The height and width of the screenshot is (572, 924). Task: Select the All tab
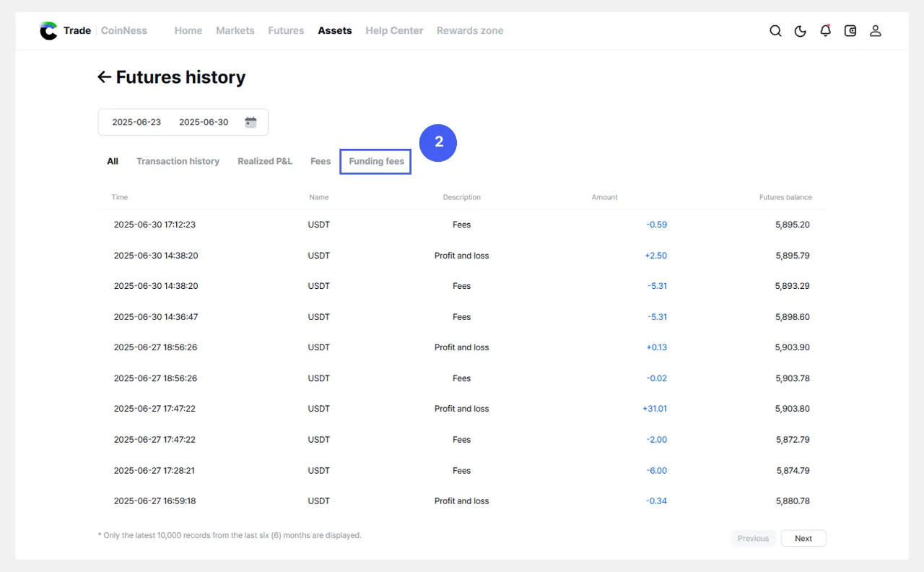[113, 161]
